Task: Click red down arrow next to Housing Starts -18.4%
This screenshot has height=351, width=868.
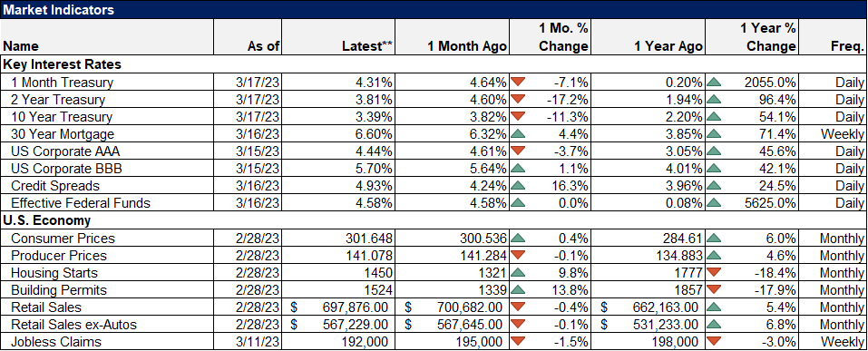Action: coord(714,272)
